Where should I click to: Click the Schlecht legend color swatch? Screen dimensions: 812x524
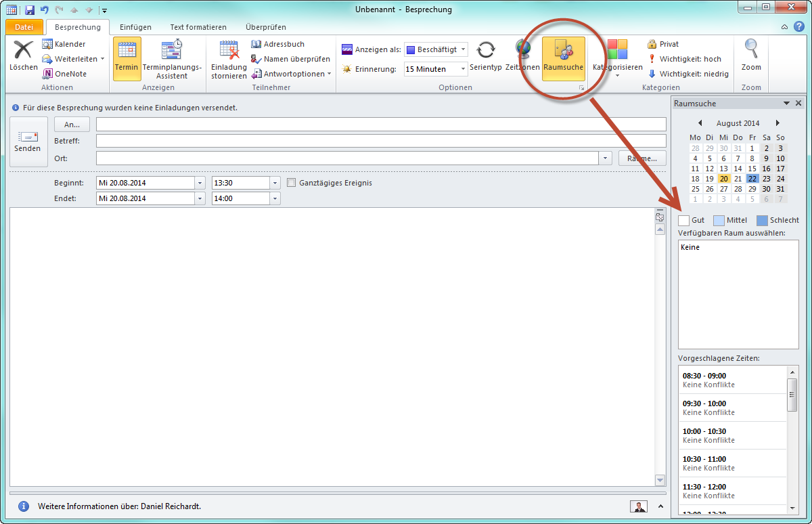(x=762, y=220)
